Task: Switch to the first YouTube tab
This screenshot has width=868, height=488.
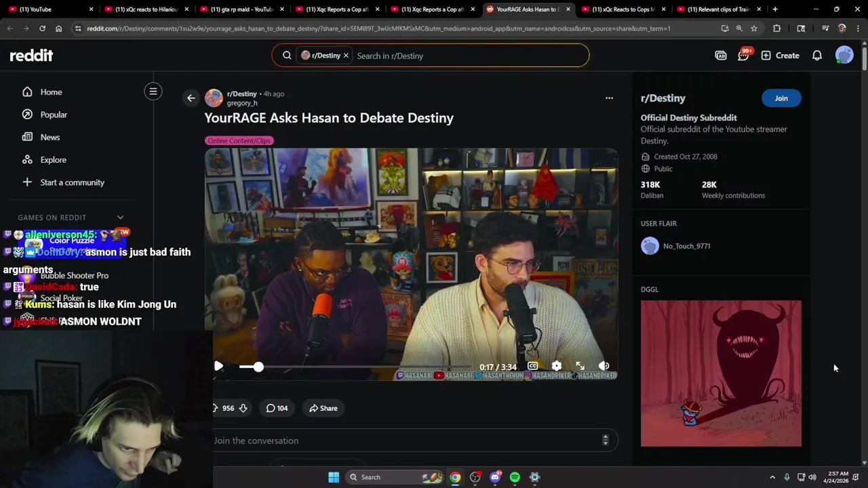Action: click(x=51, y=9)
